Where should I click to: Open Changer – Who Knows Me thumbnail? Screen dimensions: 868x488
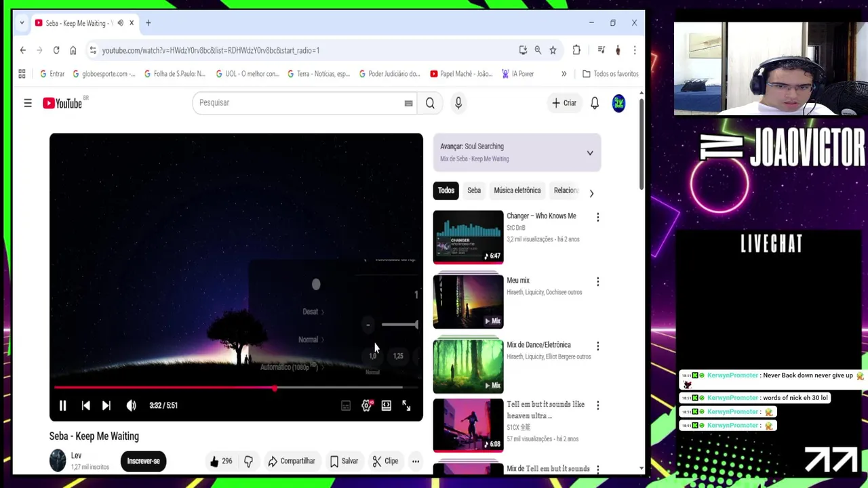469,237
